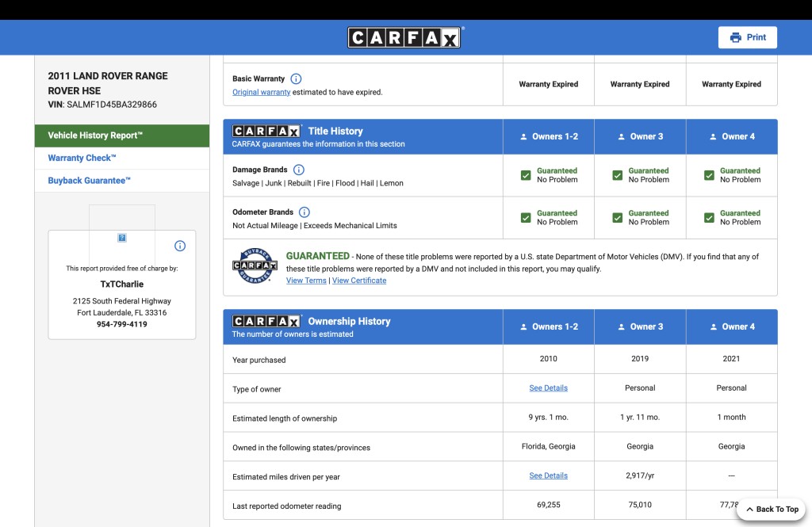The image size is (812, 527).
Task: Click year purchased 2021 cell
Action: [731, 359]
